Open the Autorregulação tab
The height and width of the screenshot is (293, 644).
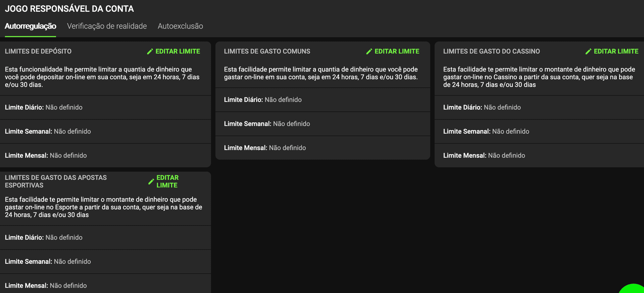click(30, 26)
